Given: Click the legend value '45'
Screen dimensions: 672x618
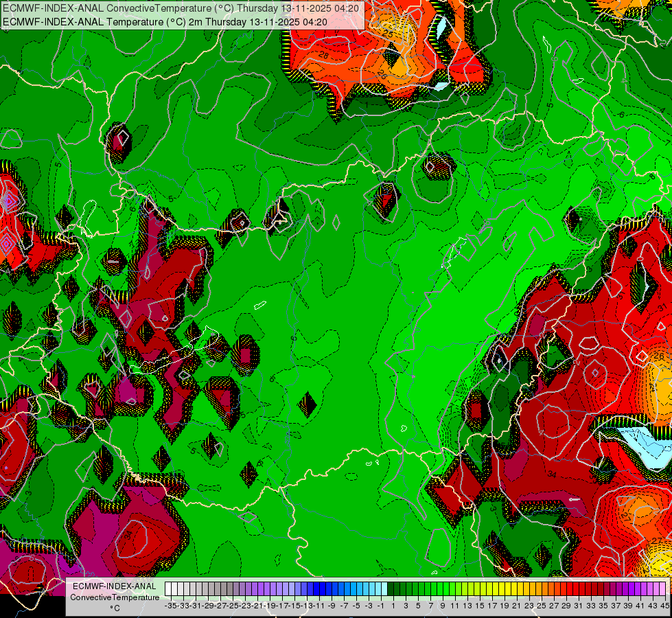Looking at the screenshot, I should point(664,606).
